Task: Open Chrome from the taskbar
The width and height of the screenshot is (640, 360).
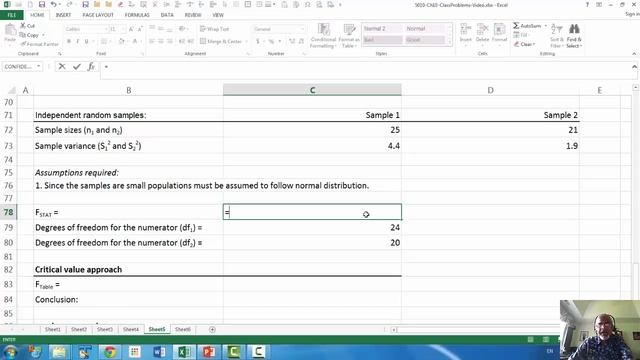Action: tap(110, 351)
